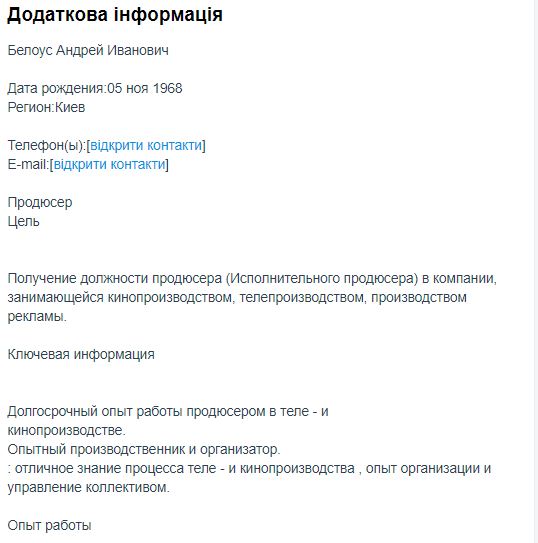Image resolution: width=538 pixels, height=543 pixels.
Task: Click the Ключевая информация section label
Action: tap(81, 354)
